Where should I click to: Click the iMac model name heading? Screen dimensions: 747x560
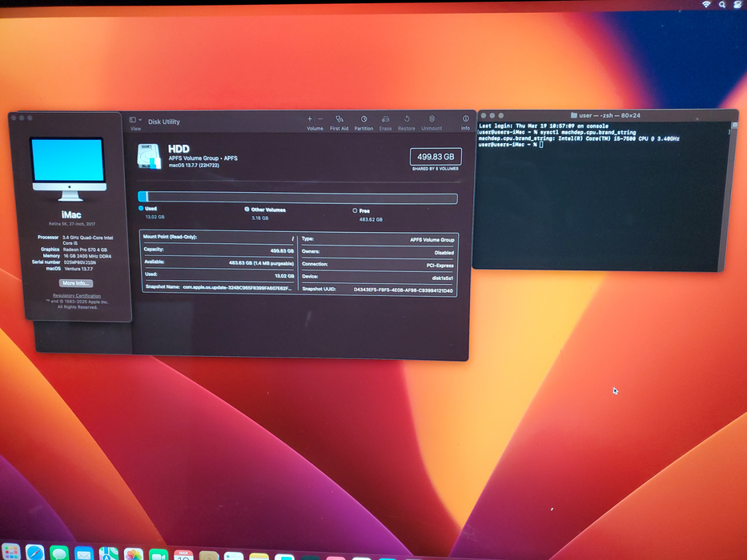[x=71, y=214]
